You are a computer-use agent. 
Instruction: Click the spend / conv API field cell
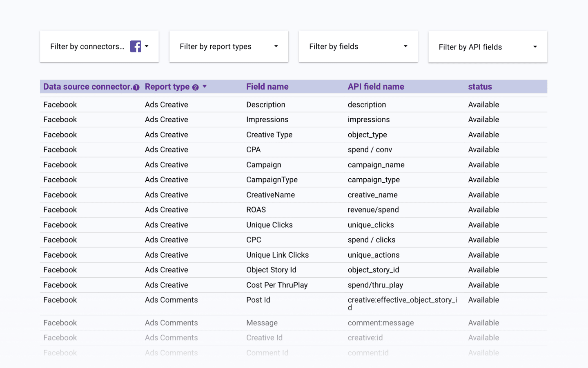[370, 149]
